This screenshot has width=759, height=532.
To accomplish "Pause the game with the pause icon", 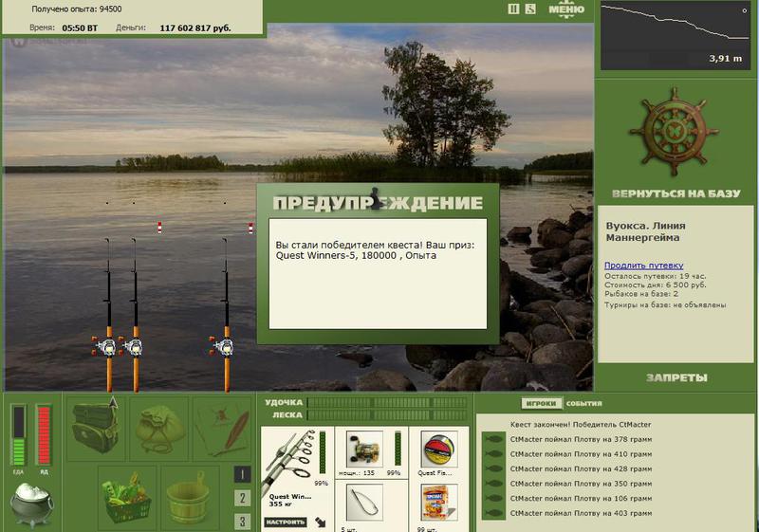I will [513, 9].
